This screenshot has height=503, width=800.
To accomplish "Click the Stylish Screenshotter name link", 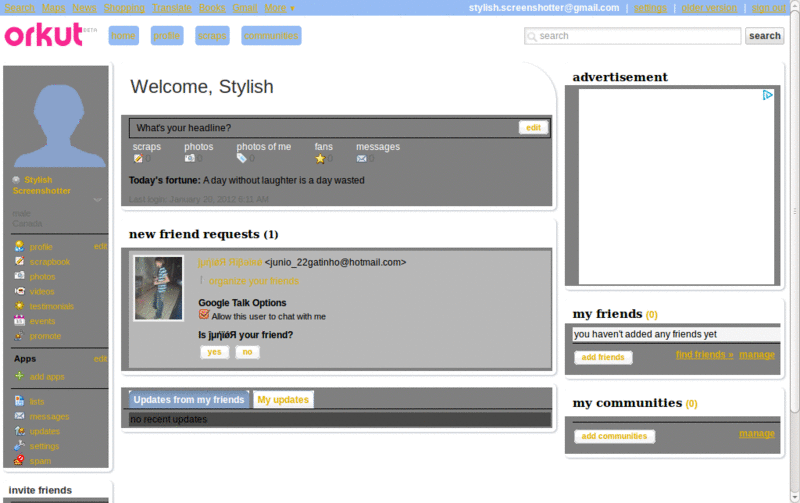I will [42, 185].
